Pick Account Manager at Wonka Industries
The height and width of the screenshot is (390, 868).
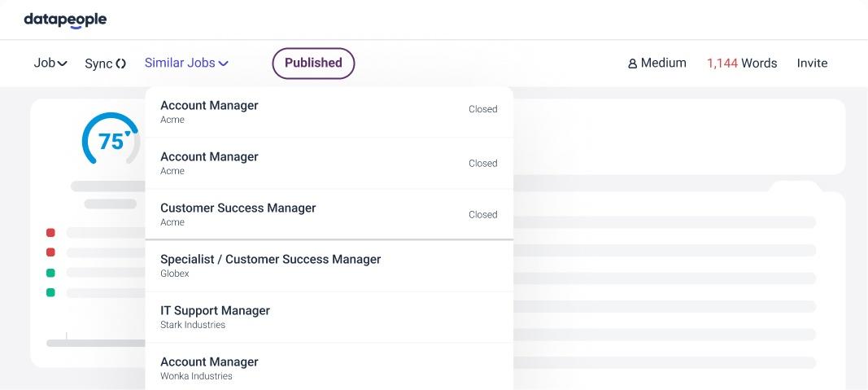pos(329,368)
